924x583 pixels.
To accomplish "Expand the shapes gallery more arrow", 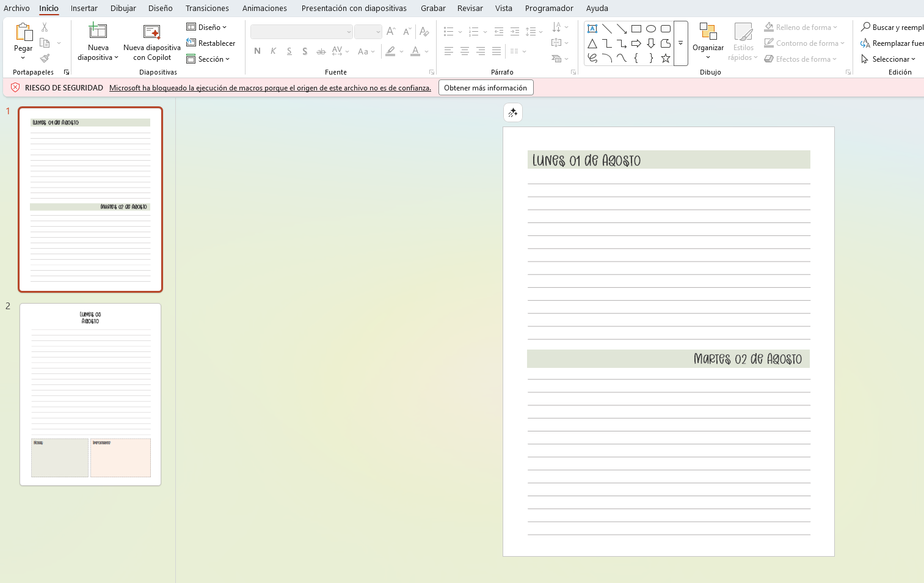I will coord(680,43).
